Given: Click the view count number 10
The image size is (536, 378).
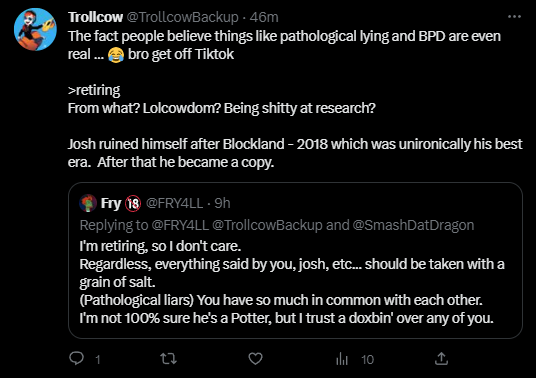Looking at the screenshot, I should 367,360.
